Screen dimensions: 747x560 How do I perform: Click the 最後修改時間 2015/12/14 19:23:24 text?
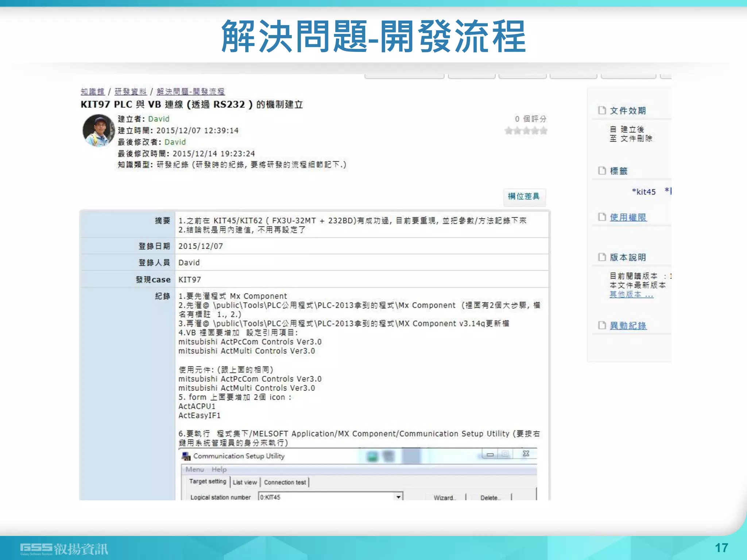[x=186, y=153]
